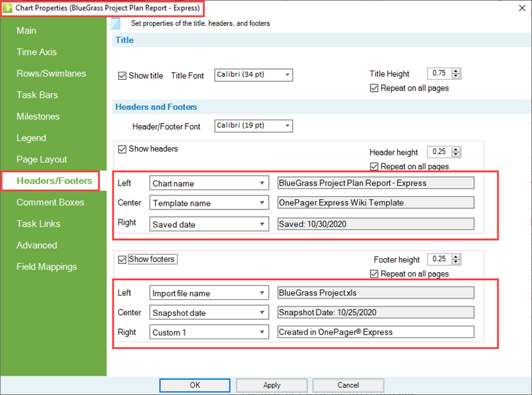Decrease Title Height with down arrow
This screenshot has width=532, height=395.
456,76
